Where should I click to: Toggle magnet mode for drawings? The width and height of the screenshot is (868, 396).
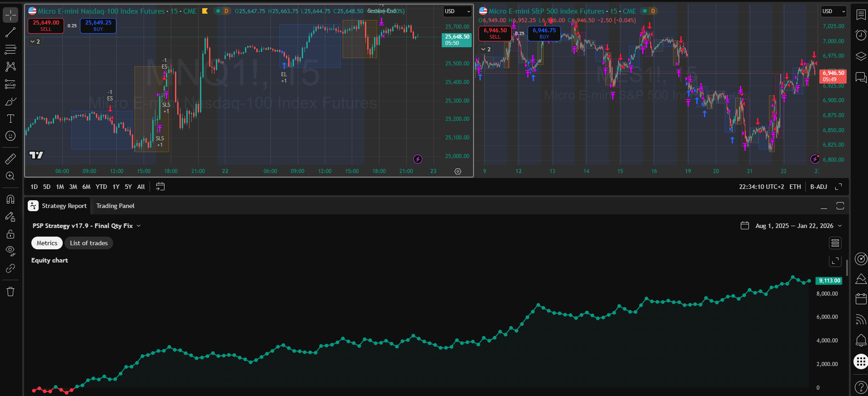(x=10, y=199)
